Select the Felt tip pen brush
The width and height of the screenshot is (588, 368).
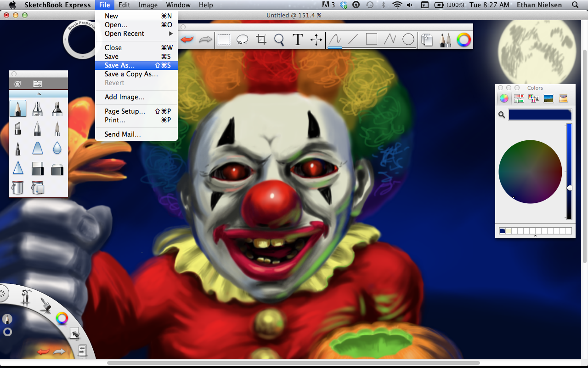point(18,148)
